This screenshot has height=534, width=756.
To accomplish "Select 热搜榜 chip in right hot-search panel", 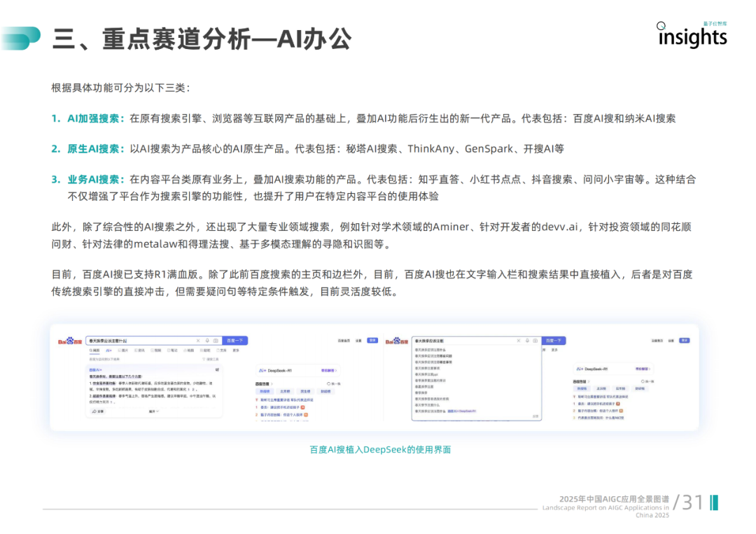I will [582, 388].
